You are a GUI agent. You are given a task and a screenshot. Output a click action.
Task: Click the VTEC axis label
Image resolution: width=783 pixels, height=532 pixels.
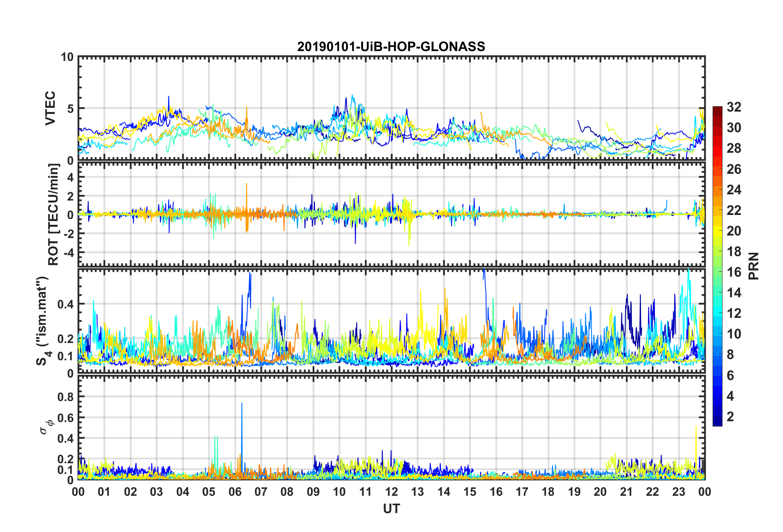(50, 109)
